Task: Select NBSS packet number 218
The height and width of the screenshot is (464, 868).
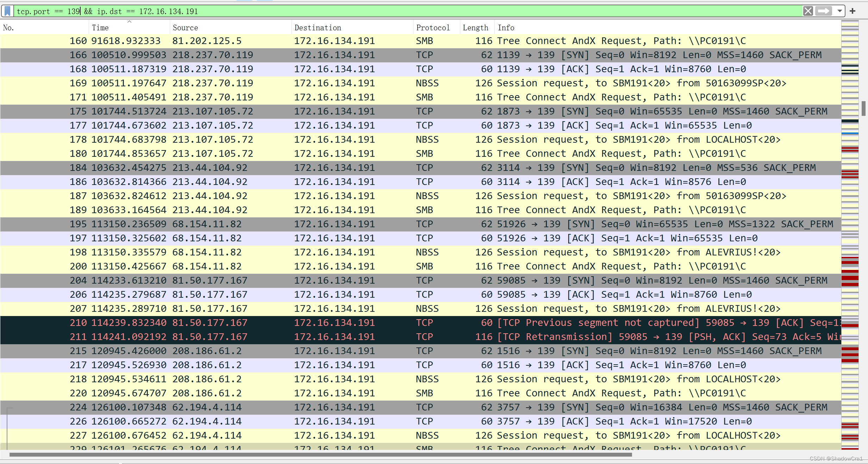Action: [420, 379]
